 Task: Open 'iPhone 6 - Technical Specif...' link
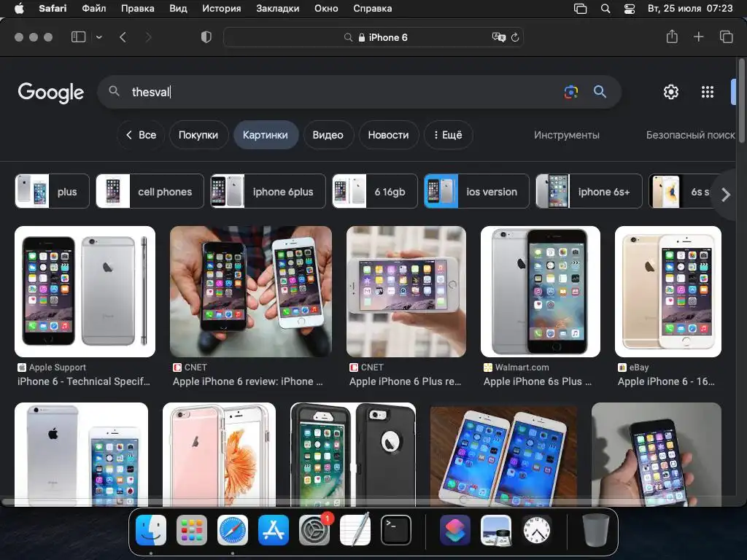[84, 381]
